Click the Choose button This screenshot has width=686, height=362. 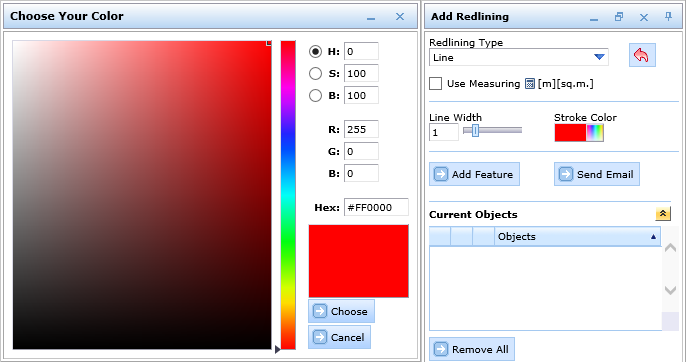341,311
